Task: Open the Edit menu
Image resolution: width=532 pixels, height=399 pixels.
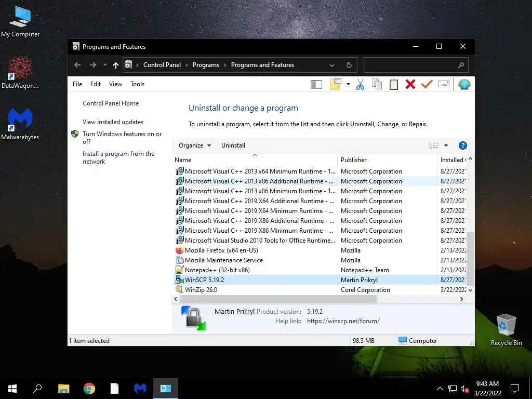Action: point(96,84)
